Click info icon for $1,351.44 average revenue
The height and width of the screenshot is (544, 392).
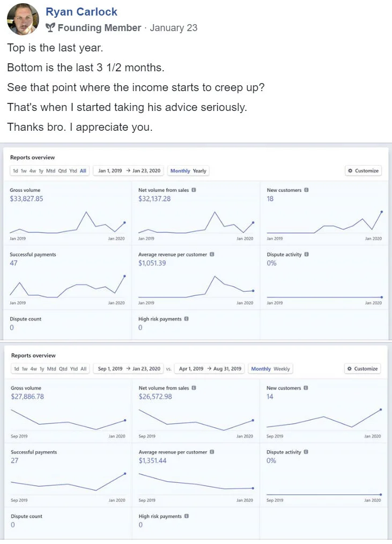pyautogui.click(x=212, y=452)
